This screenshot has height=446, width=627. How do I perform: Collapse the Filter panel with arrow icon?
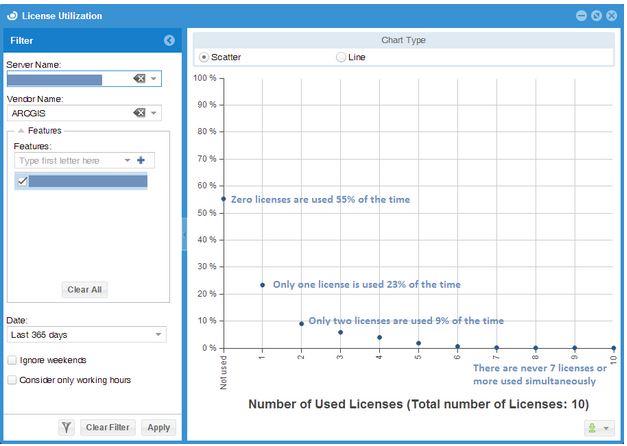pos(169,40)
